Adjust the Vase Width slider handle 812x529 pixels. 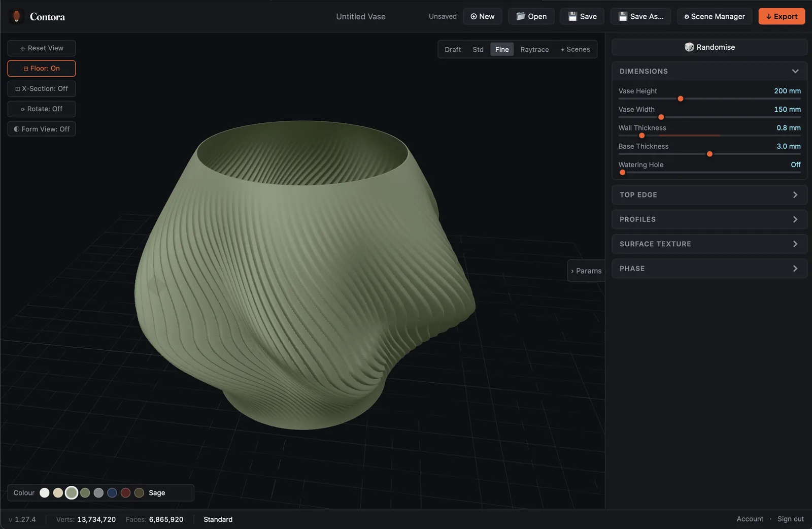661,117
